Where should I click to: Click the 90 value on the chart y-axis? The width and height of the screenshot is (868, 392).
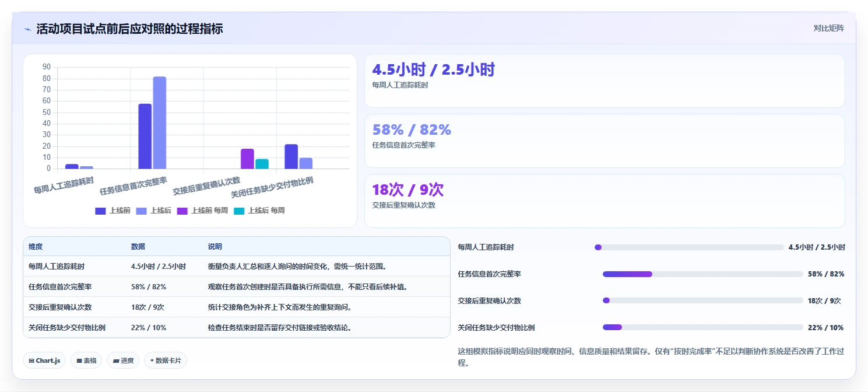pyautogui.click(x=47, y=67)
